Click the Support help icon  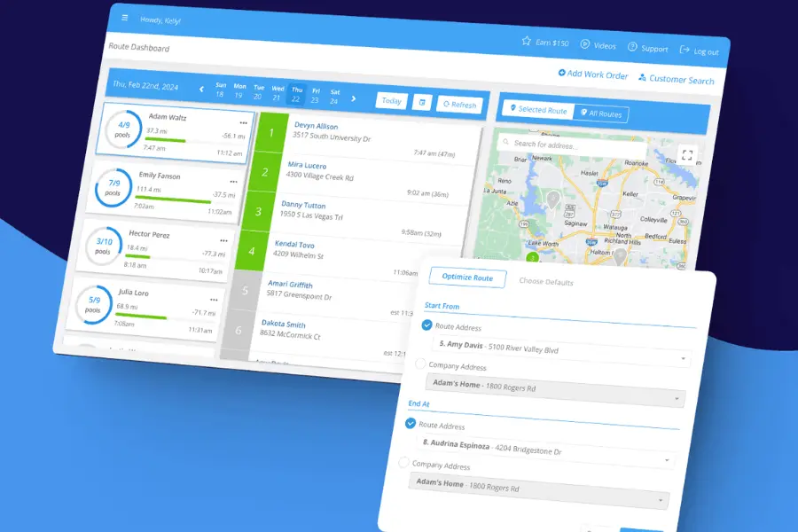pyautogui.click(x=632, y=47)
